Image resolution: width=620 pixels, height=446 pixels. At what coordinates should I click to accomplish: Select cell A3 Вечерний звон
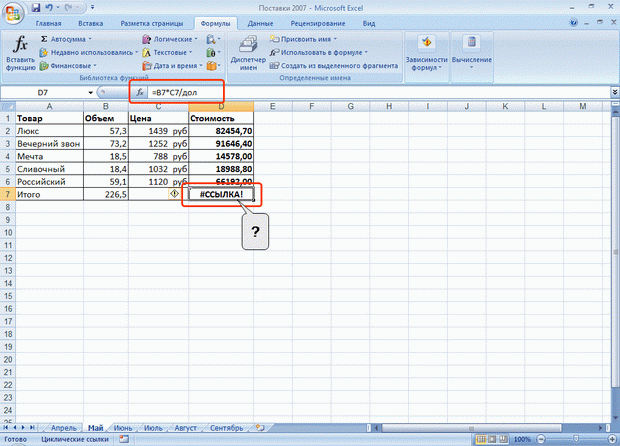49,144
